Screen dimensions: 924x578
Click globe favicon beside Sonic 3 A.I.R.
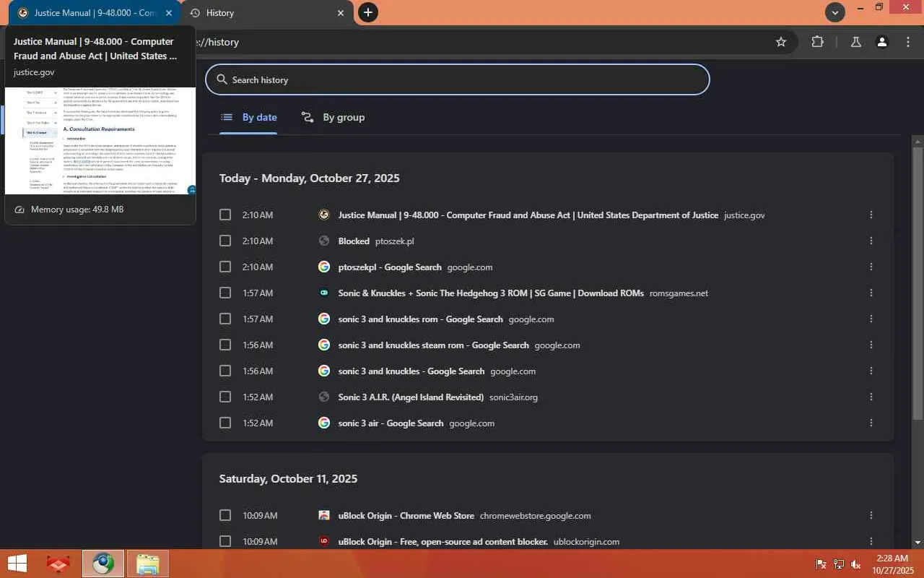coord(324,397)
